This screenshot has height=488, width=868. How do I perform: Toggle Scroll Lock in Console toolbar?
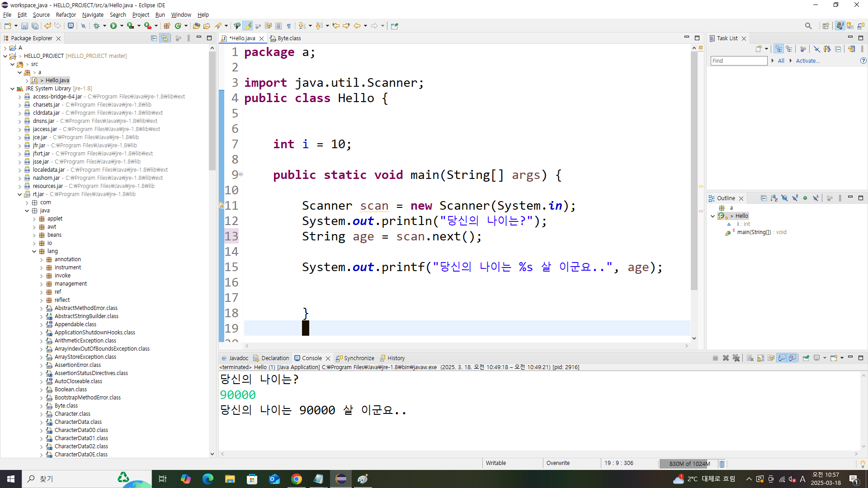click(x=760, y=358)
